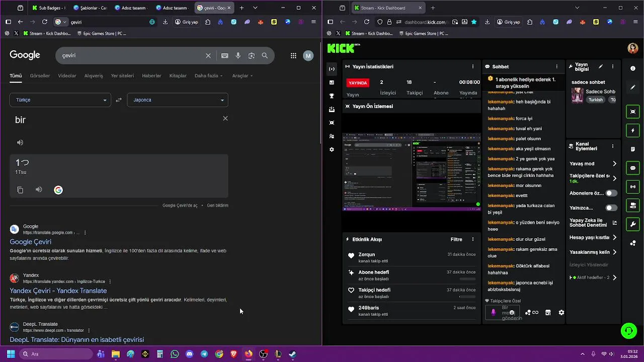
Task: Click the Google search input field
Action: 131,56
